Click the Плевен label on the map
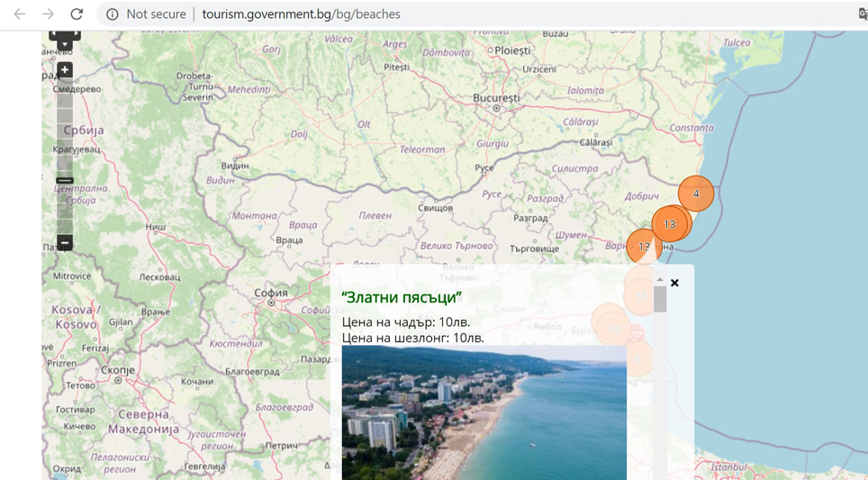Screen dimensions: 868x480 point(375,215)
